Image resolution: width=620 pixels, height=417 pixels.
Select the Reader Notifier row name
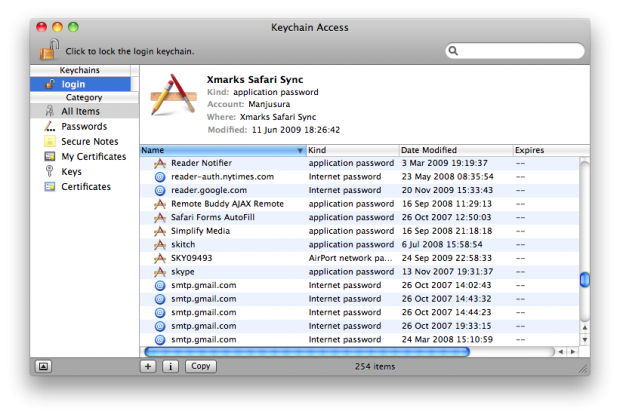201,163
